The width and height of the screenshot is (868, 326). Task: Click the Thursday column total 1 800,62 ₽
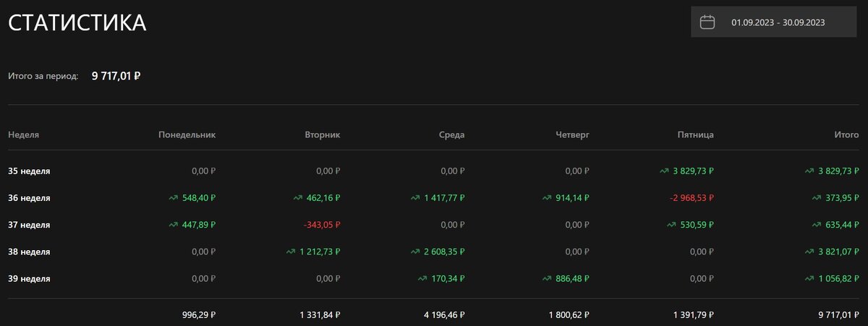(x=569, y=315)
